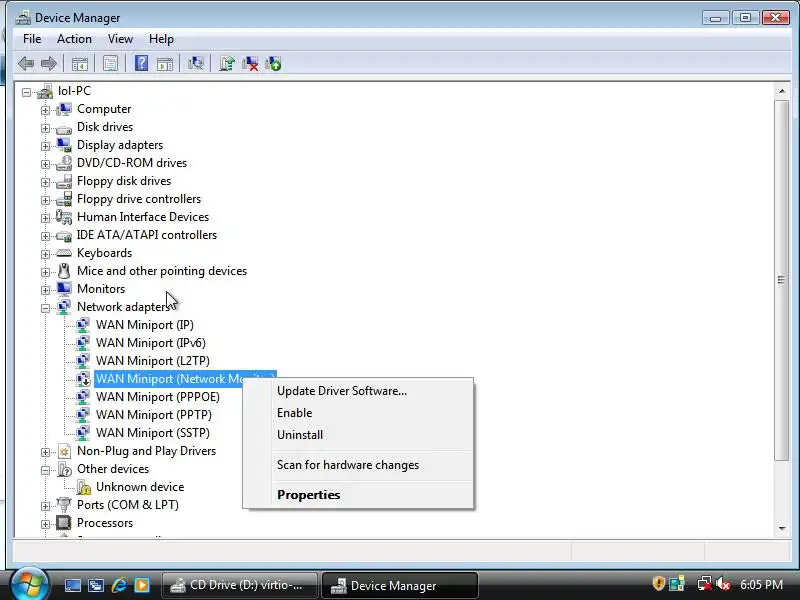Click the Show Desktop quick launch icon
The height and width of the screenshot is (600, 800).
(x=72, y=585)
